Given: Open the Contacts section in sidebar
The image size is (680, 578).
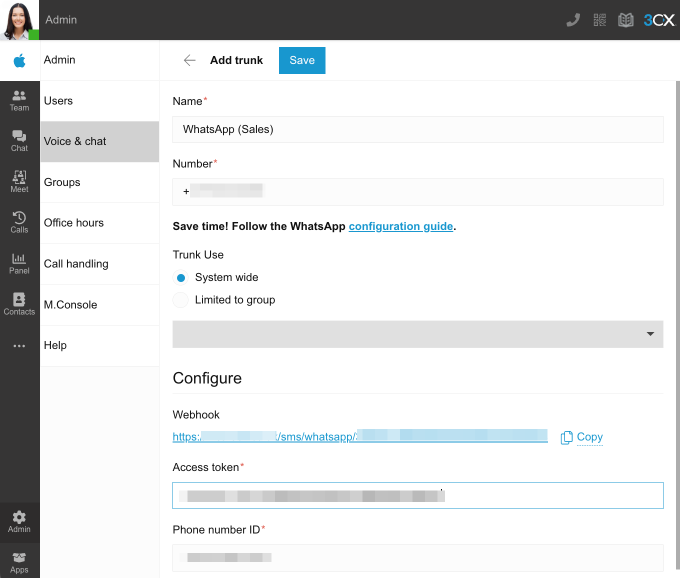Looking at the screenshot, I should click(20, 304).
